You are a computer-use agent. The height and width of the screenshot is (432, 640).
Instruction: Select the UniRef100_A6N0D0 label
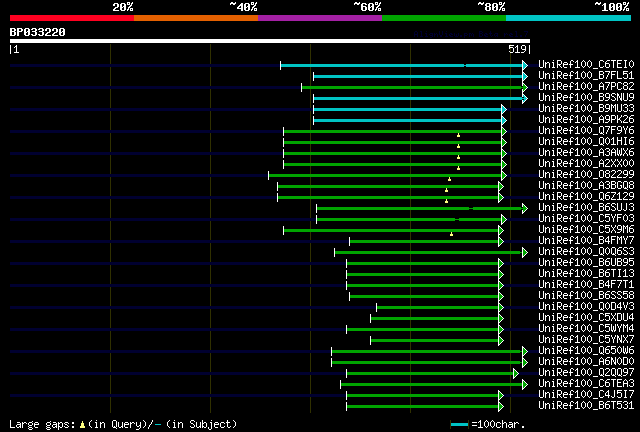[x=586, y=362]
